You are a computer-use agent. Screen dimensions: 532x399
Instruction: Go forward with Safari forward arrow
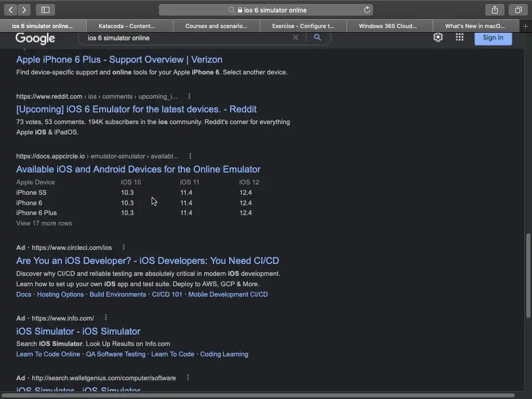[x=24, y=10]
